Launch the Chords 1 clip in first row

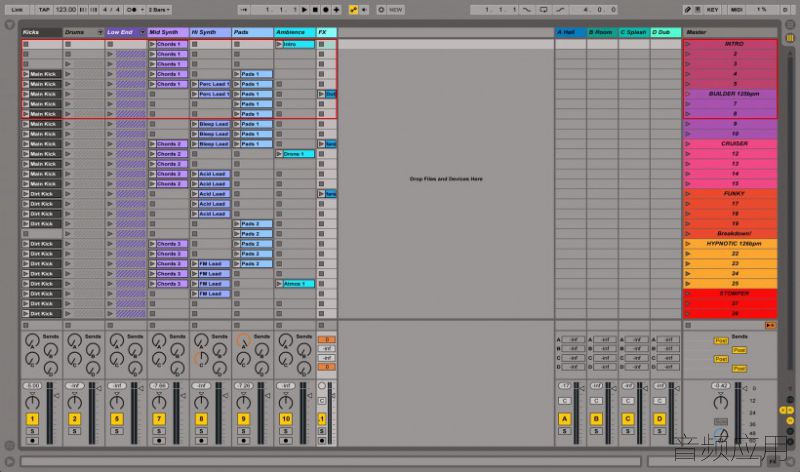168,44
